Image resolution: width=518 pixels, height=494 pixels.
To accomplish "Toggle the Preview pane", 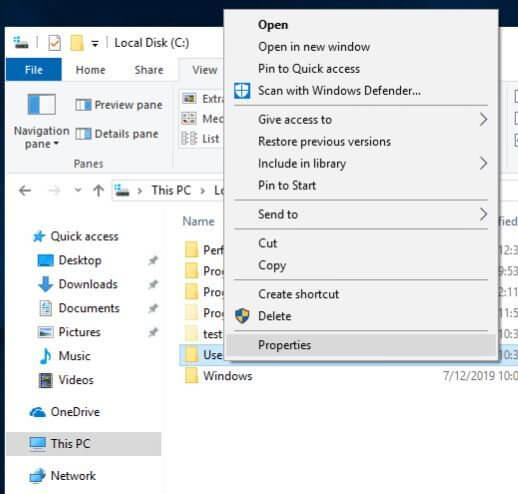I will pos(119,105).
